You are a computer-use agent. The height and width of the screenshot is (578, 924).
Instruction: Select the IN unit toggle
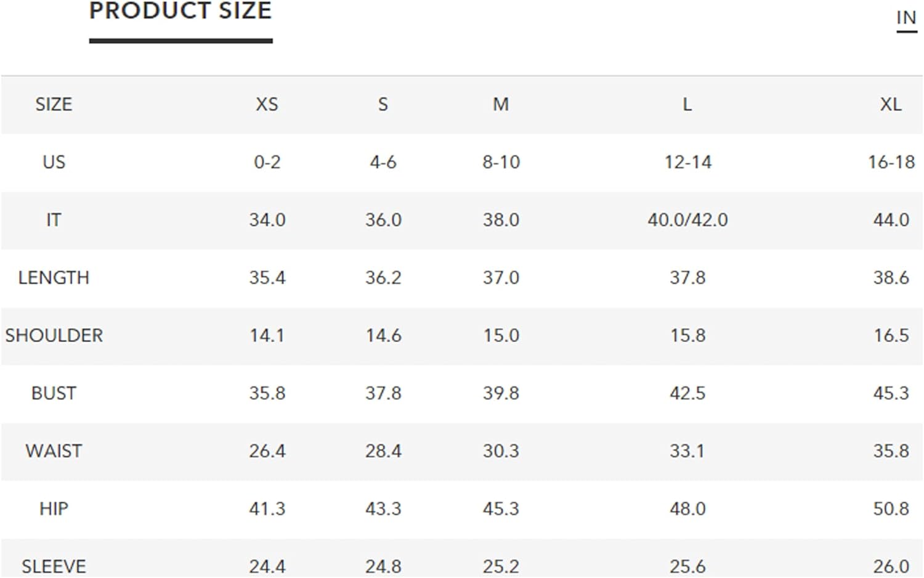[906, 18]
